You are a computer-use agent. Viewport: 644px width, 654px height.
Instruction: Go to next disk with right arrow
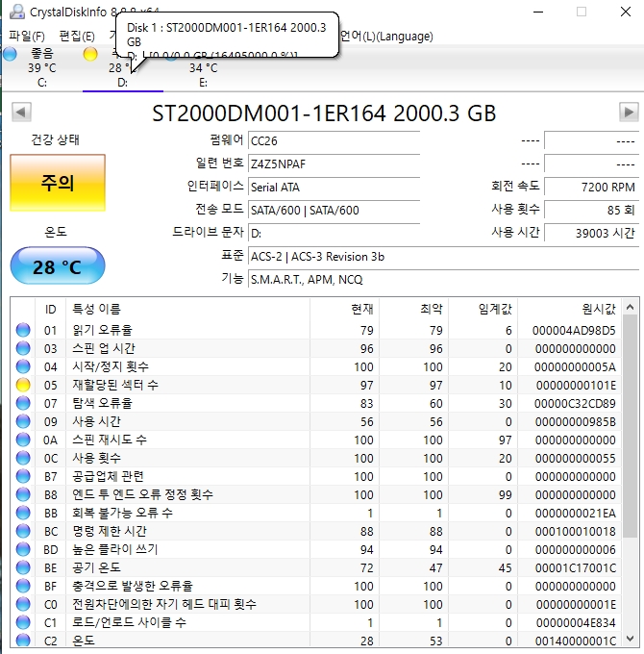629,112
